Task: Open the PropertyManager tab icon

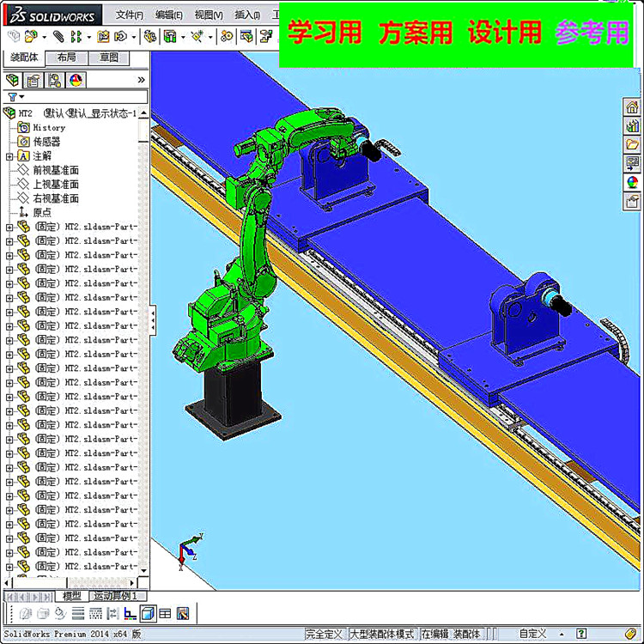Action: pyautogui.click(x=33, y=80)
